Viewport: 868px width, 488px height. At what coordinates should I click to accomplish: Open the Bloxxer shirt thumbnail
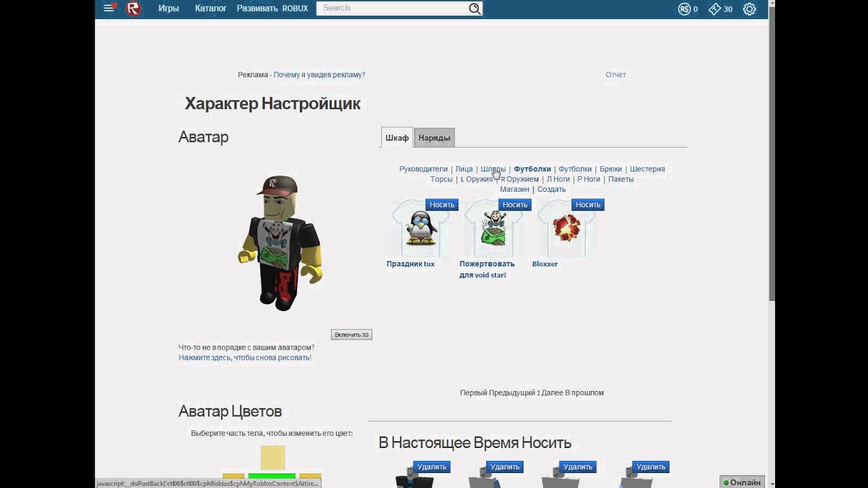[566, 228]
